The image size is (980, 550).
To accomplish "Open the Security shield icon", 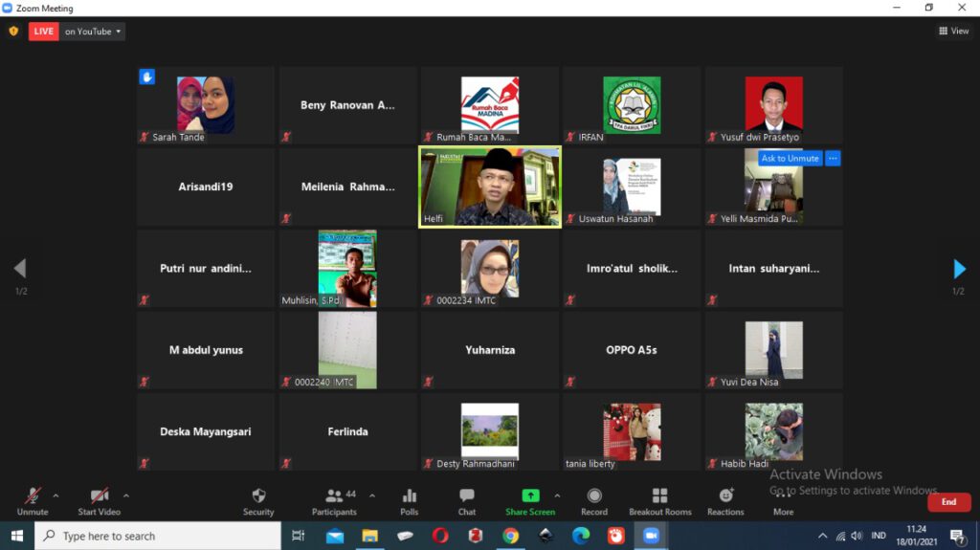I will pos(258,495).
